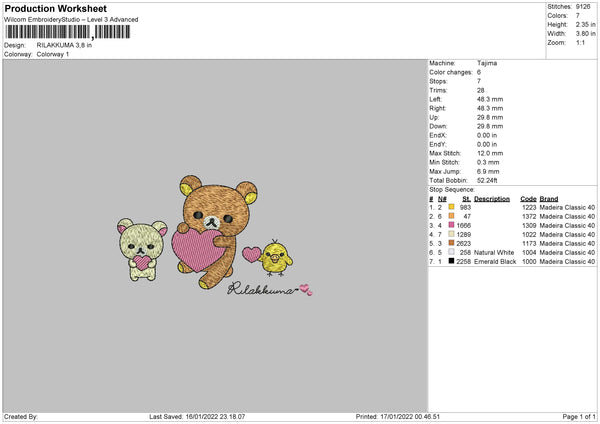The width and height of the screenshot is (600, 424).
Task: Click the cream swatch for thread code 1022
Action: pyautogui.click(x=452, y=234)
